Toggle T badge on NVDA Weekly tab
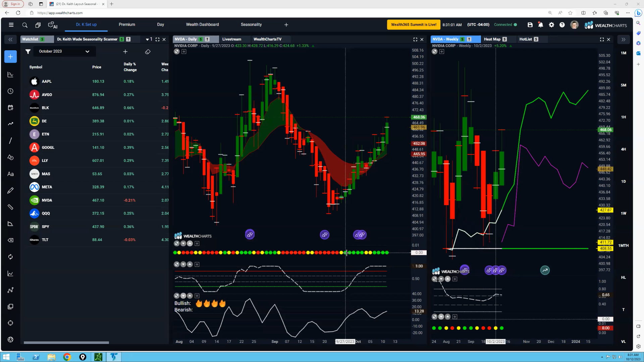This screenshot has width=644, height=362. click(x=469, y=39)
